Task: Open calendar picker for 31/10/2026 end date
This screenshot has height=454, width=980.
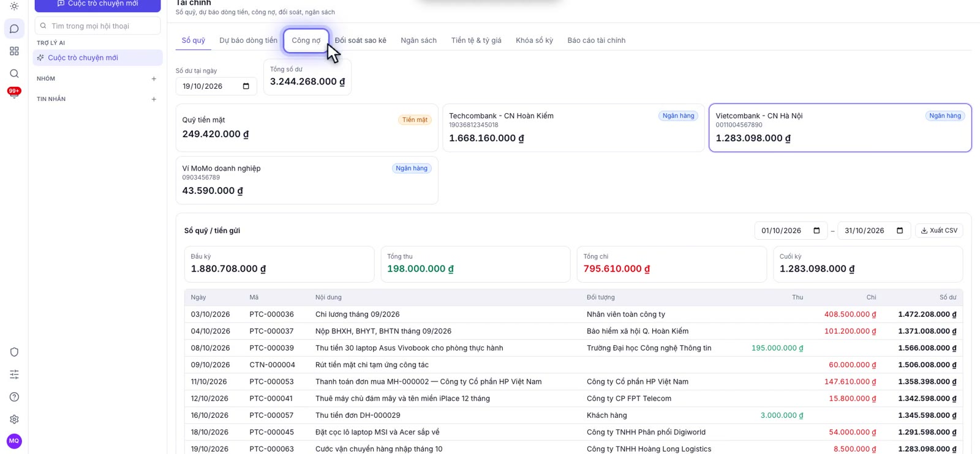Action: click(900, 231)
